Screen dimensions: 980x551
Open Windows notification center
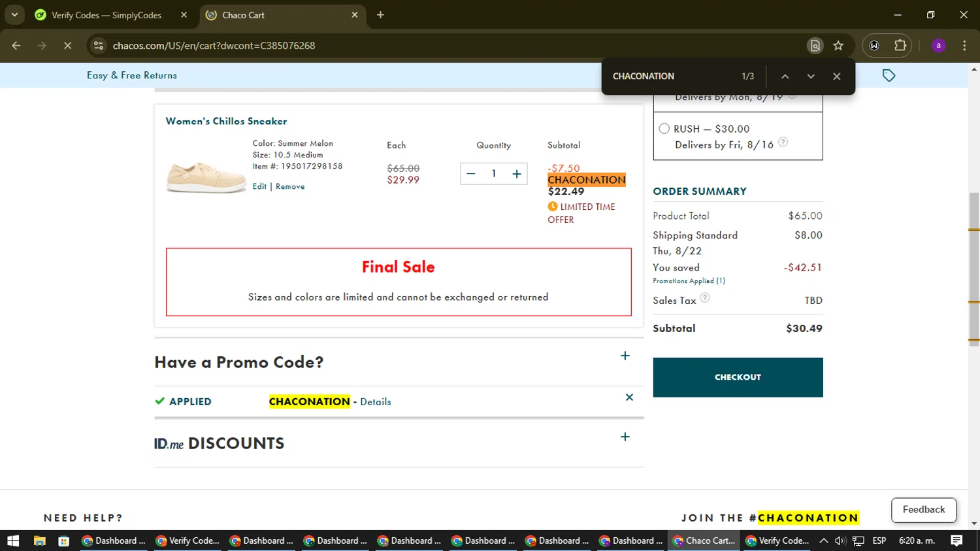tap(956, 541)
